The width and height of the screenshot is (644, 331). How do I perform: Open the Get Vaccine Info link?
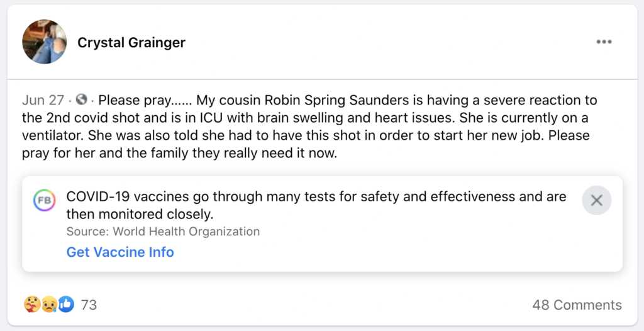[120, 252]
